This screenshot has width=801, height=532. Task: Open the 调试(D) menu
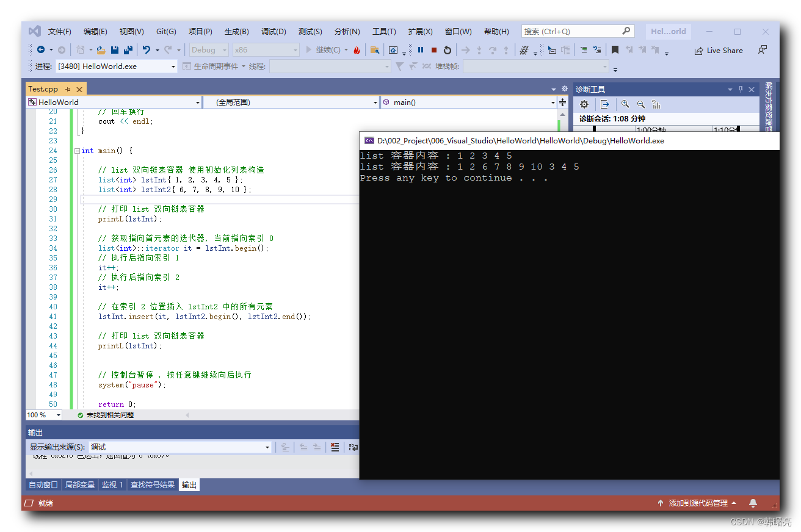[x=274, y=32]
